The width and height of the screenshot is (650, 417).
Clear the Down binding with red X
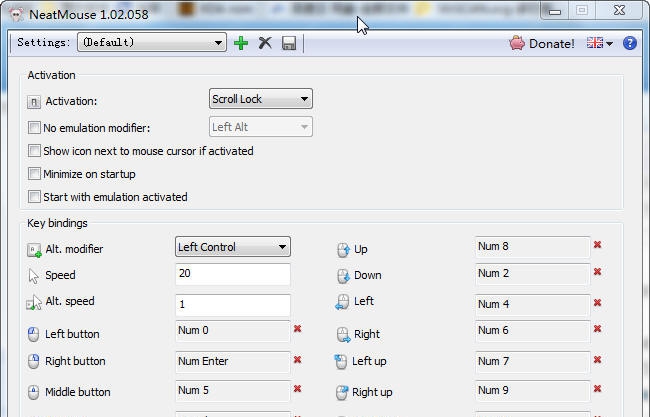(597, 272)
